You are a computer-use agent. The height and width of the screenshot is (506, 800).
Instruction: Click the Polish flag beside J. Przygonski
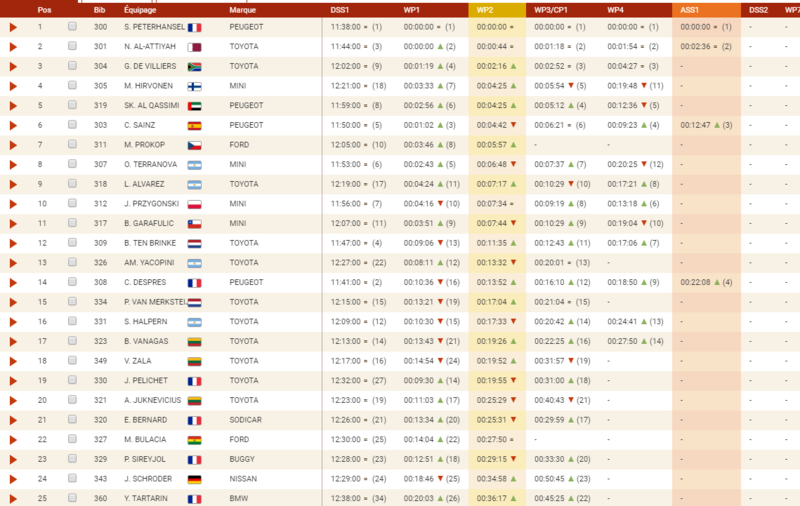pyautogui.click(x=194, y=205)
